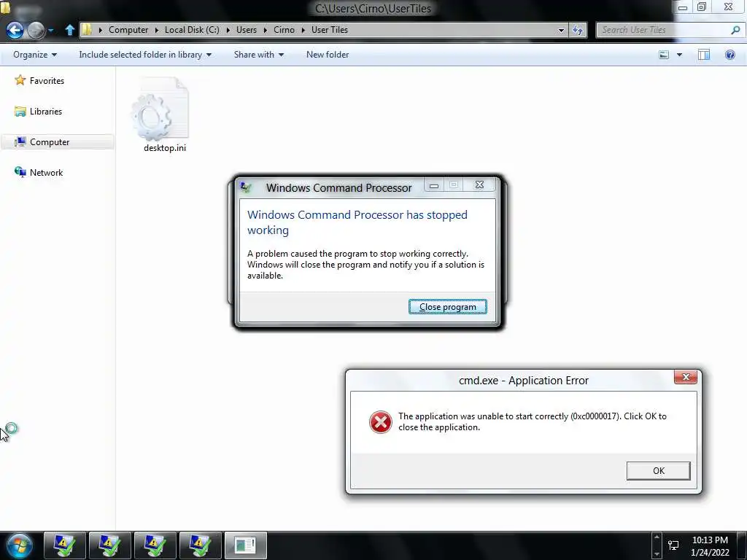Open the recent pages dropdown arrow
The height and width of the screenshot is (560, 747).
click(51, 31)
